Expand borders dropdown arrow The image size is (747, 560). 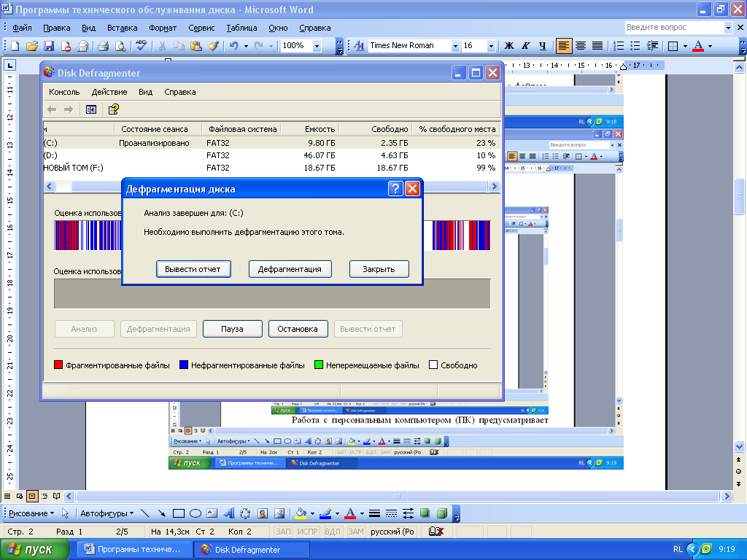685,46
